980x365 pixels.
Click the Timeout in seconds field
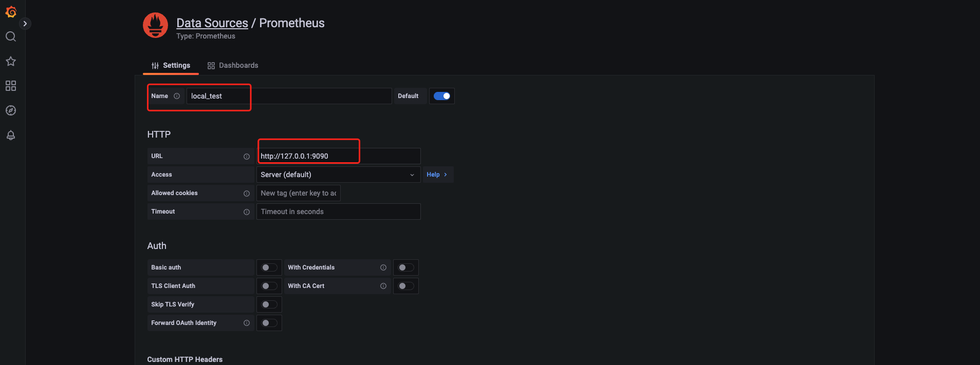pyautogui.click(x=339, y=212)
